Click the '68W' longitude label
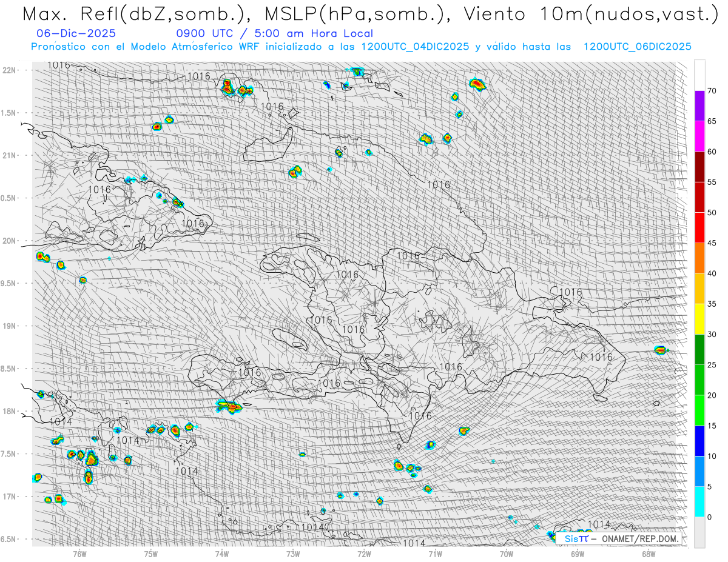 (649, 554)
